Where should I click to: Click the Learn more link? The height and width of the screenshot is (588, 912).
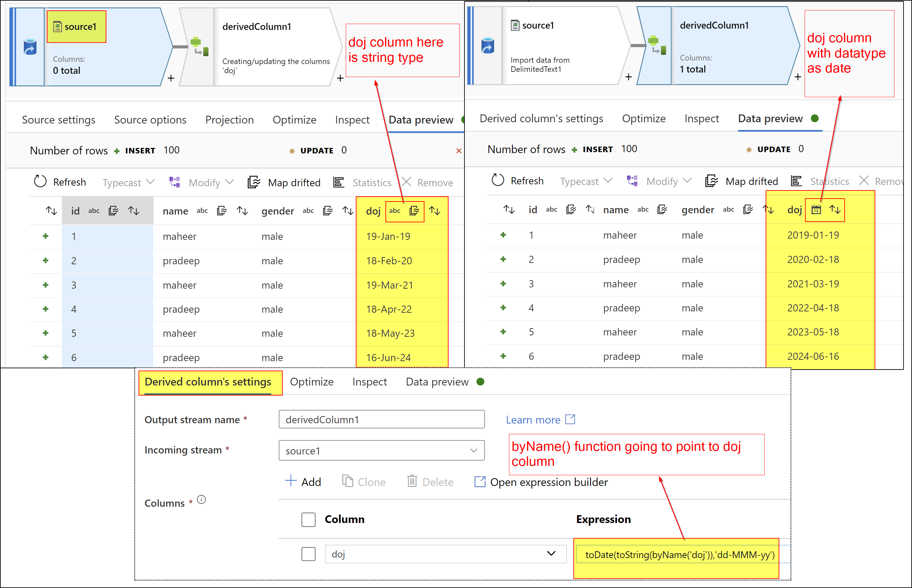click(x=540, y=419)
